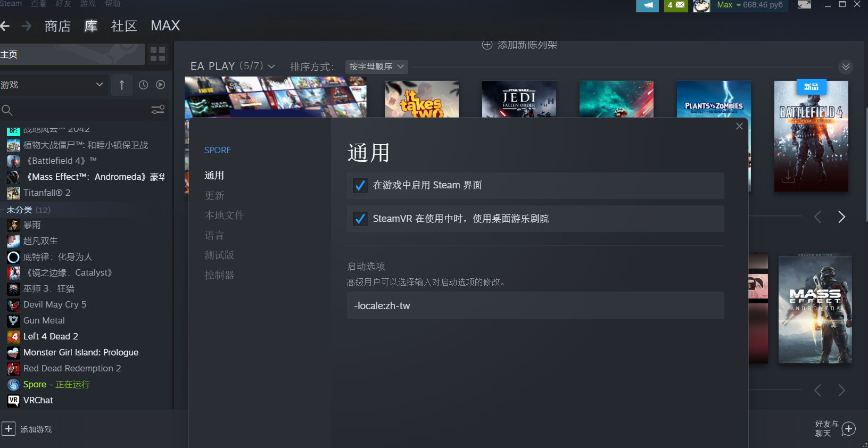Toggle Steam overlay in-game checkbox
This screenshot has height=448, width=868.
coord(360,186)
